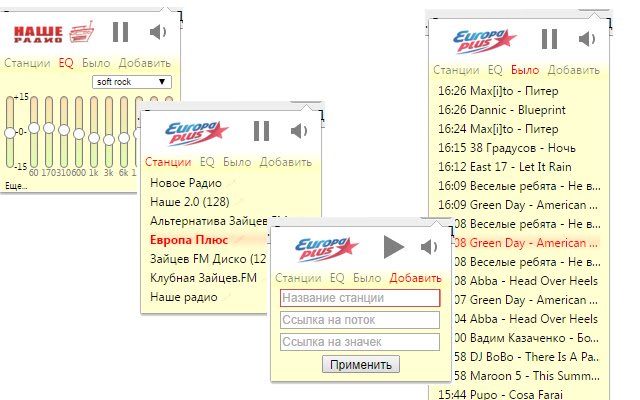This screenshot has width=640, height=400.
Task: Pause playback in the Наше Радио popup
Action: [120, 32]
